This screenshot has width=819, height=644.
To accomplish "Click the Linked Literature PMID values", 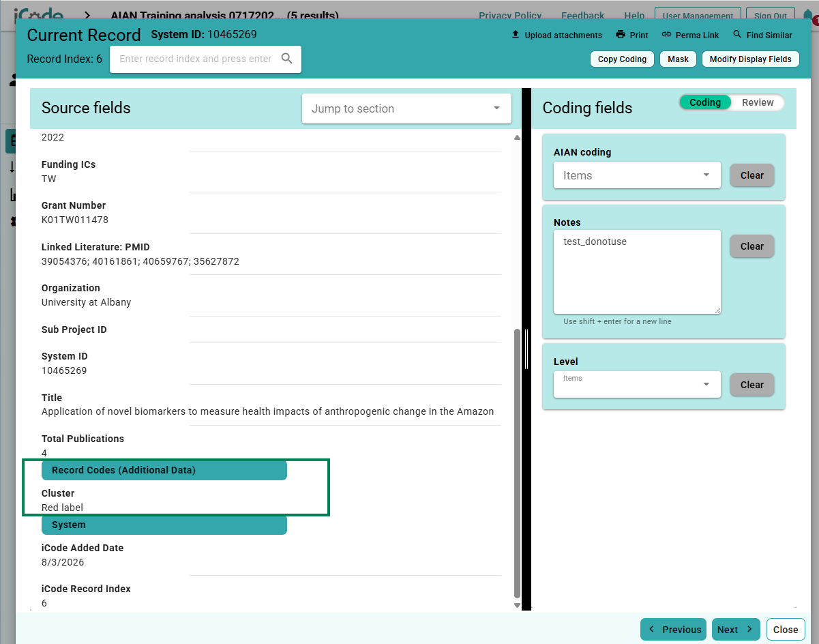I will tap(140, 261).
